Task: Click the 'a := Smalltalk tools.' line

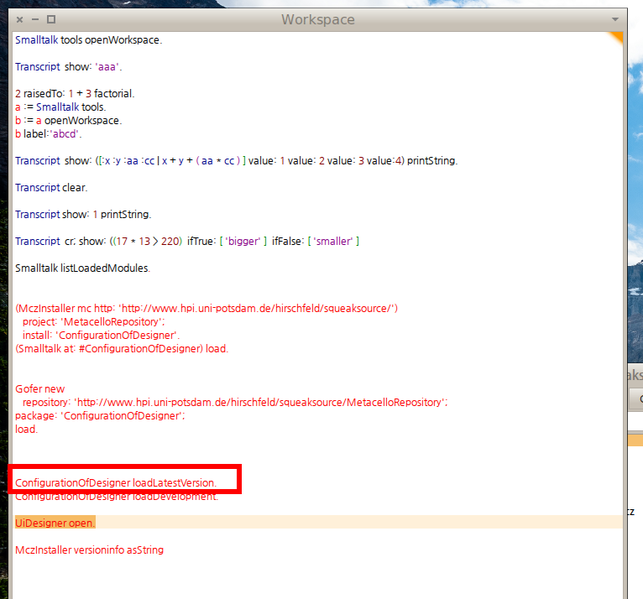Action: tap(60, 107)
